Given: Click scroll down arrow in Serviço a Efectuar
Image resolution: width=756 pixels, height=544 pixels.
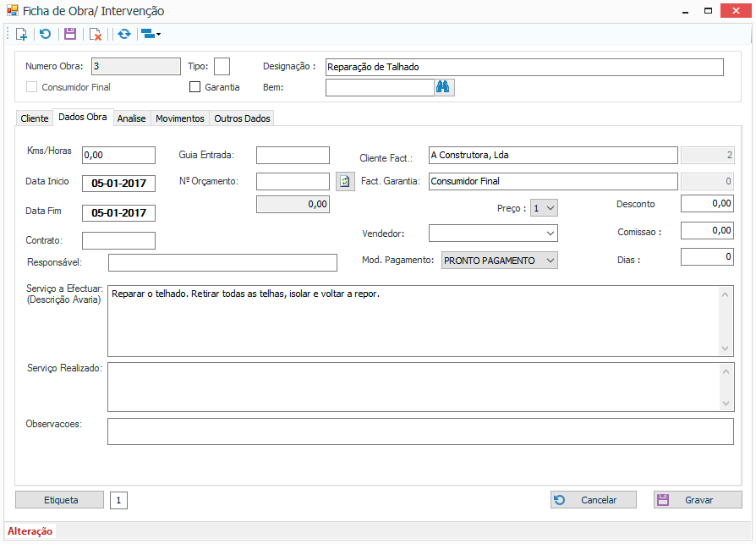Looking at the screenshot, I should pyautogui.click(x=726, y=349).
